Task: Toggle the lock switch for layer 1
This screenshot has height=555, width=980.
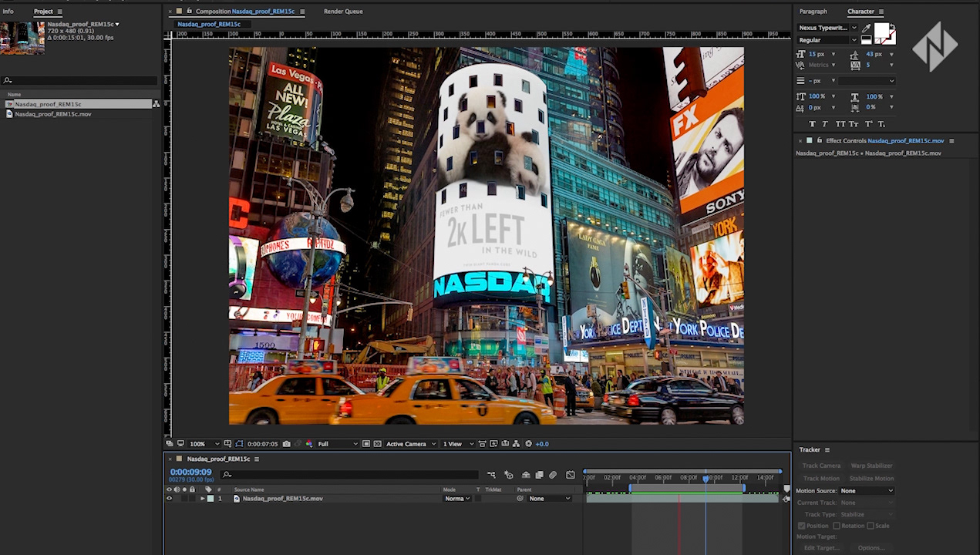Action: coord(192,499)
